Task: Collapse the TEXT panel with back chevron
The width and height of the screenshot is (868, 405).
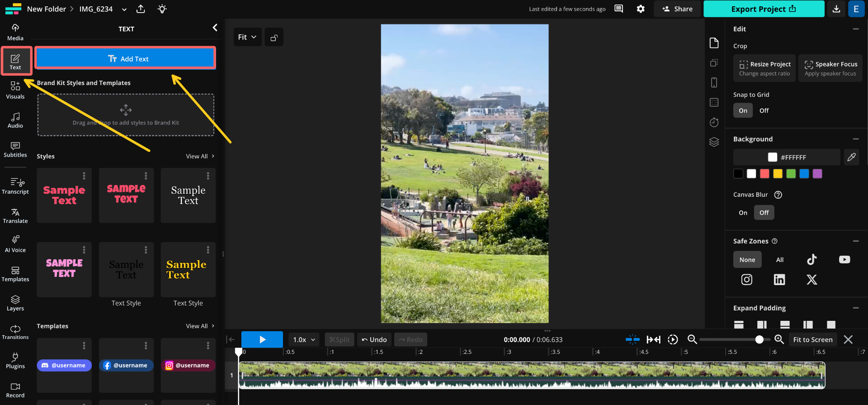Action: point(215,28)
